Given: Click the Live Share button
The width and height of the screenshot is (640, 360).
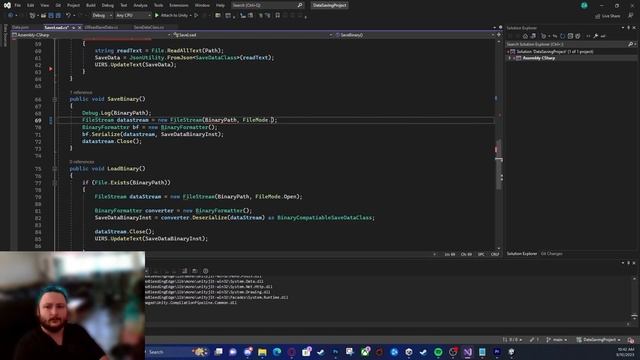Looking at the screenshot, I should pyautogui.click(x=607, y=16).
